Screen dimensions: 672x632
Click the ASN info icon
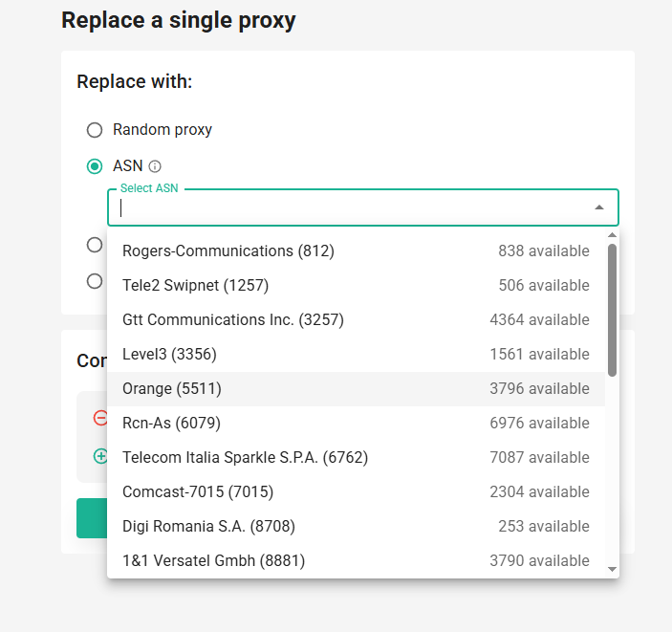pos(155,166)
